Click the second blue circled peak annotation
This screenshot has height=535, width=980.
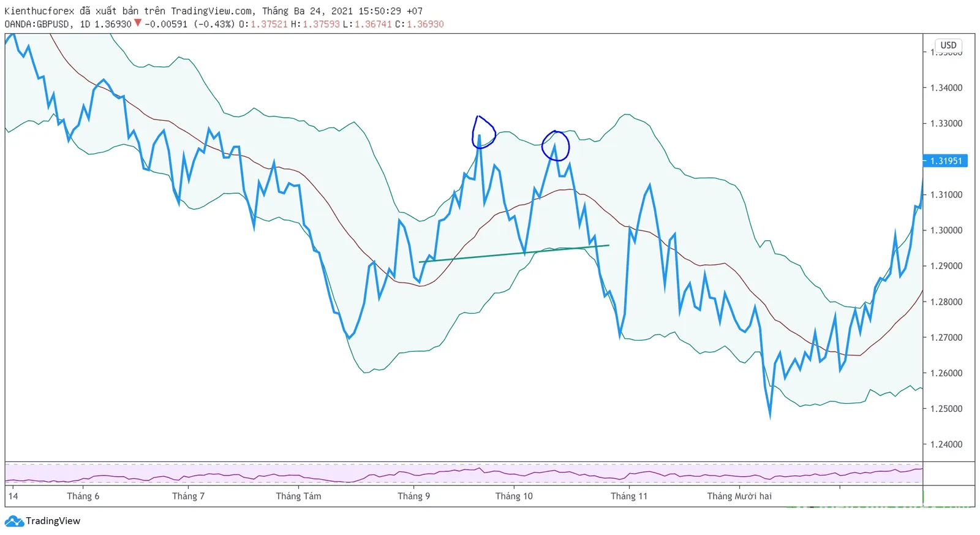[x=556, y=146]
